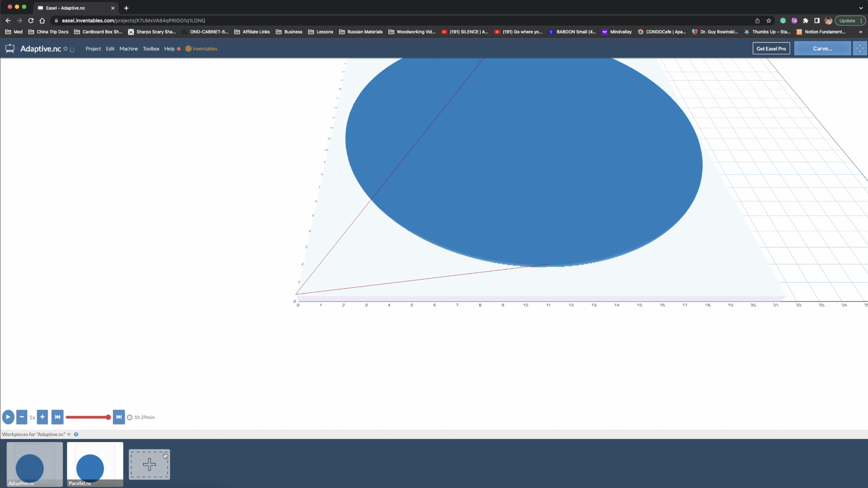Open the Toolbox dropdown menu

pos(151,48)
